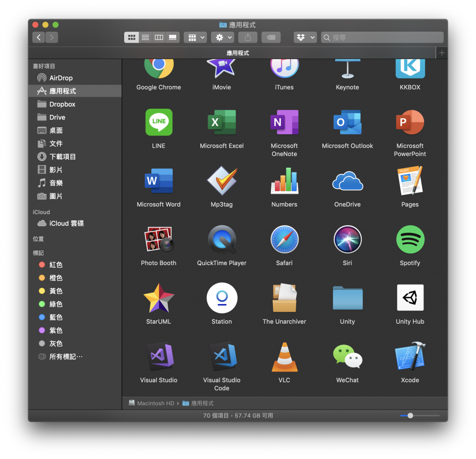Select the Mp3tag icon
476x459 pixels.
pos(222,181)
